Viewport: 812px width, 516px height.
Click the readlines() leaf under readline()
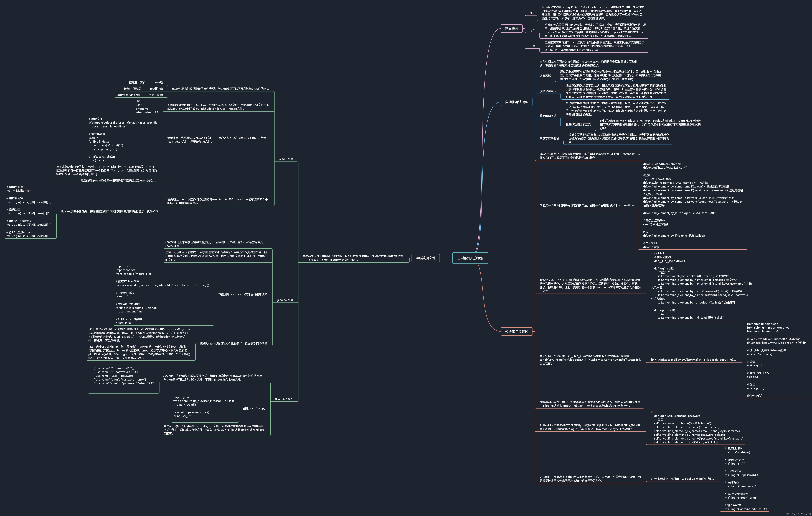(156, 95)
